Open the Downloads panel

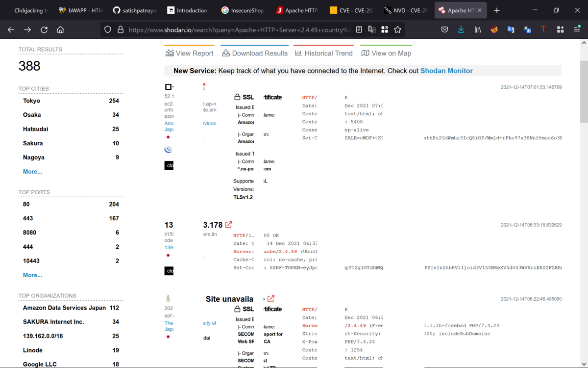tap(461, 30)
